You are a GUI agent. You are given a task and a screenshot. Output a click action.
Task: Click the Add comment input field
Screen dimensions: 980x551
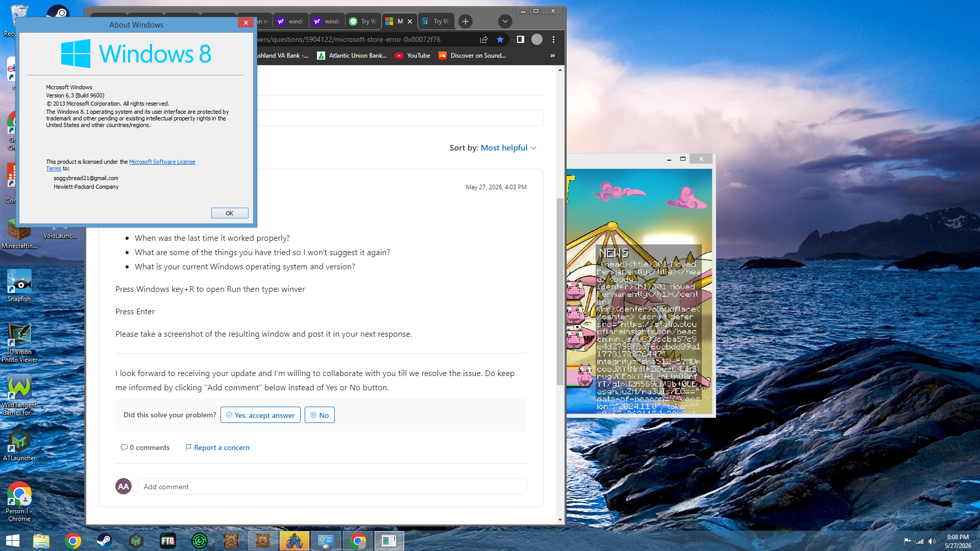[332, 486]
